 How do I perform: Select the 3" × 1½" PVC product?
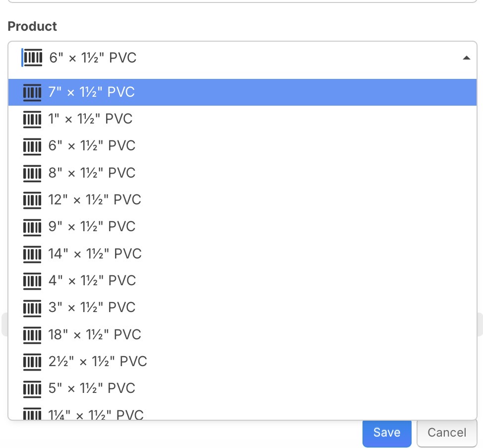click(x=92, y=308)
